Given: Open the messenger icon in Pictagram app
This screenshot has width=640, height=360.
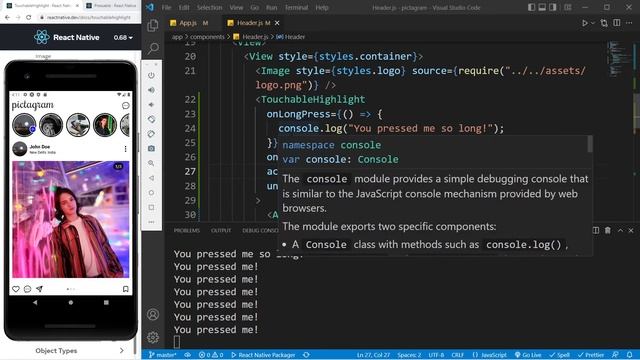Looking at the screenshot, I should pos(126,105).
